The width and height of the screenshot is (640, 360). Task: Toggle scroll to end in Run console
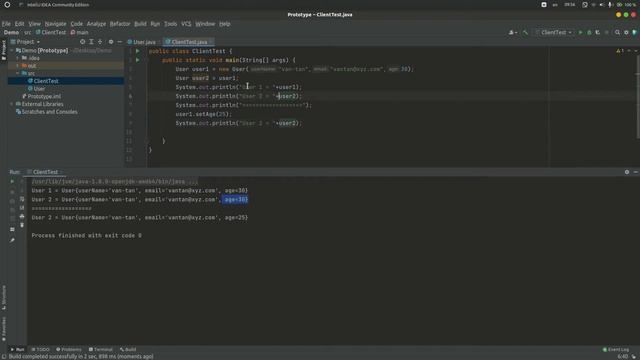point(22,208)
